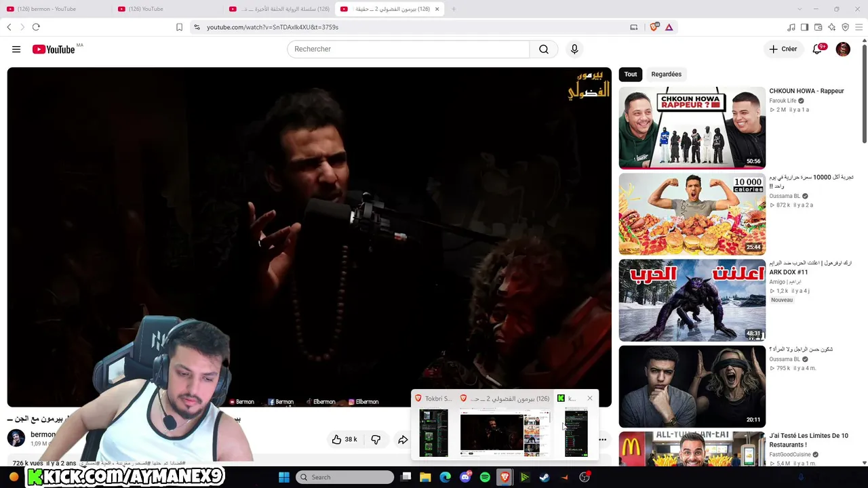Open 'CHKOUN HOWA - Rappeur' title link
This screenshot has height=488, width=868.
click(806, 91)
